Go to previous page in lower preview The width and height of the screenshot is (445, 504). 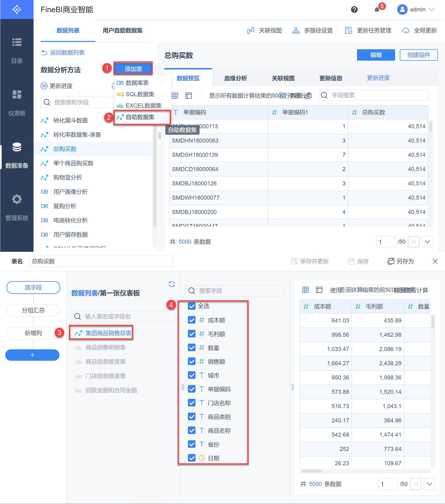[x=416, y=484]
